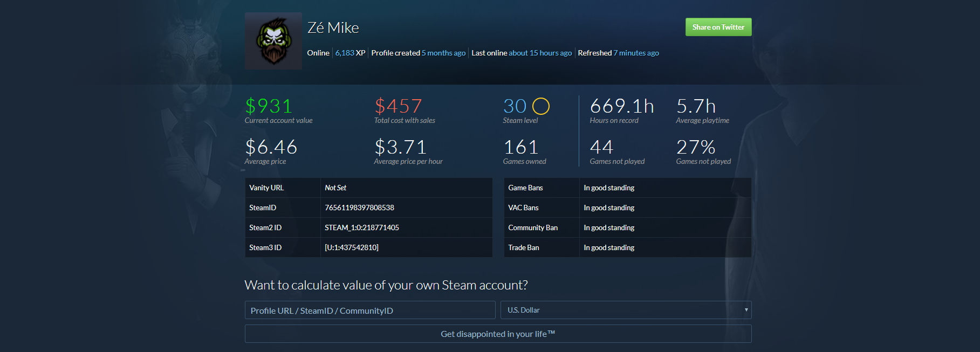The height and width of the screenshot is (352, 980).
Task: Click the 669.1h hours on record
Action: click(622, 106)
